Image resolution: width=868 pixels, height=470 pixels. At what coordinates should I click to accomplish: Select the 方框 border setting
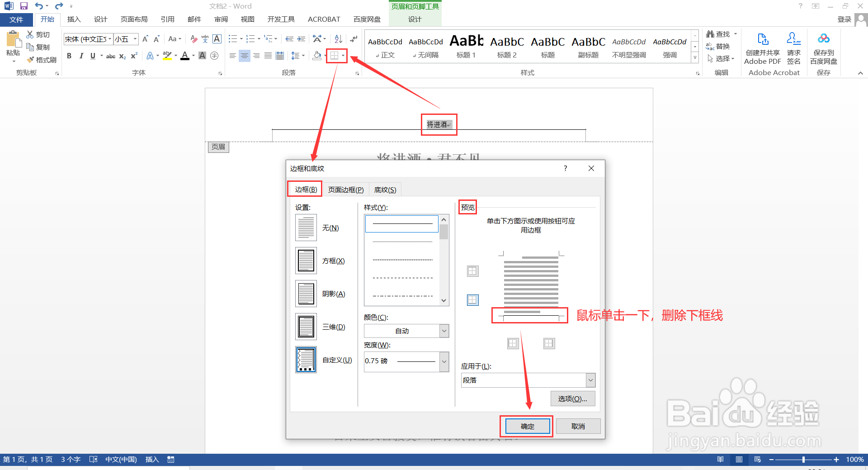[x=306, y=261]
